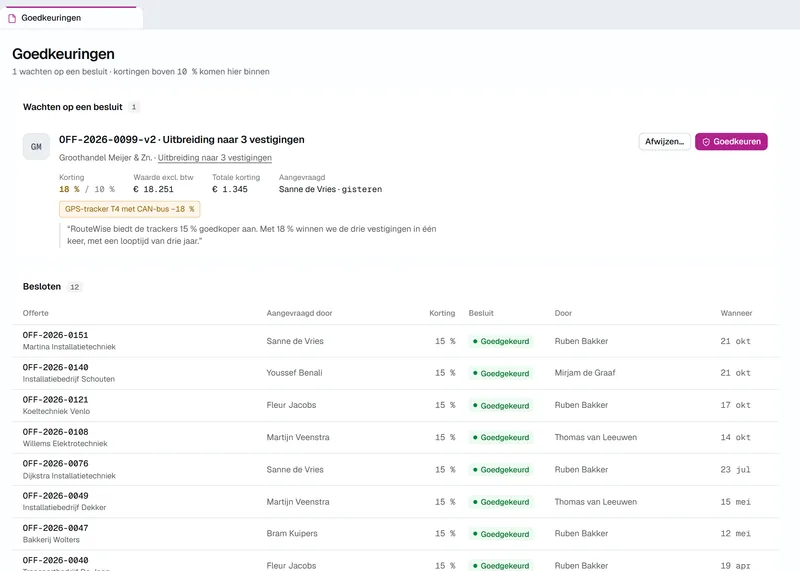Click Goedgekeurd badge in OFF-2026-0121 row
This screenshot has width=800, height=571.
coord(501,406)
